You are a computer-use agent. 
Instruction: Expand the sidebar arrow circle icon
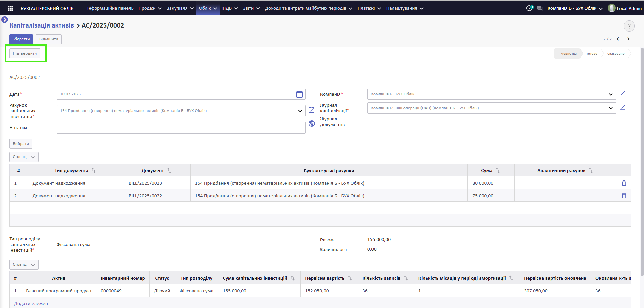(5, 20)
